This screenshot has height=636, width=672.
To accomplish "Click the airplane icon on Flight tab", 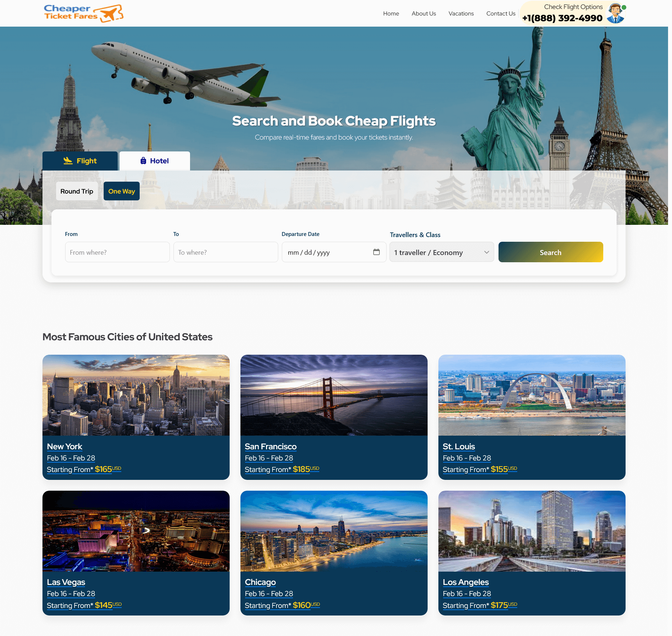I will [x=68, y=161].
